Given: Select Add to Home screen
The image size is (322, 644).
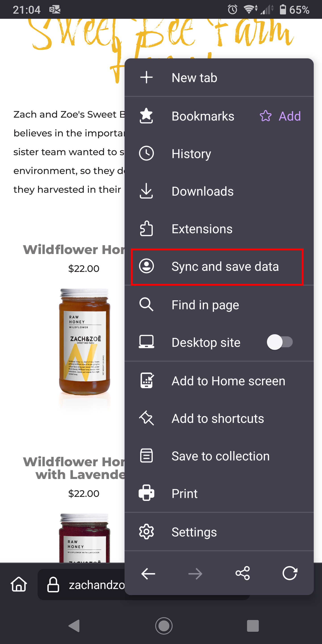Looking at the screenshot, I should 219,381.
